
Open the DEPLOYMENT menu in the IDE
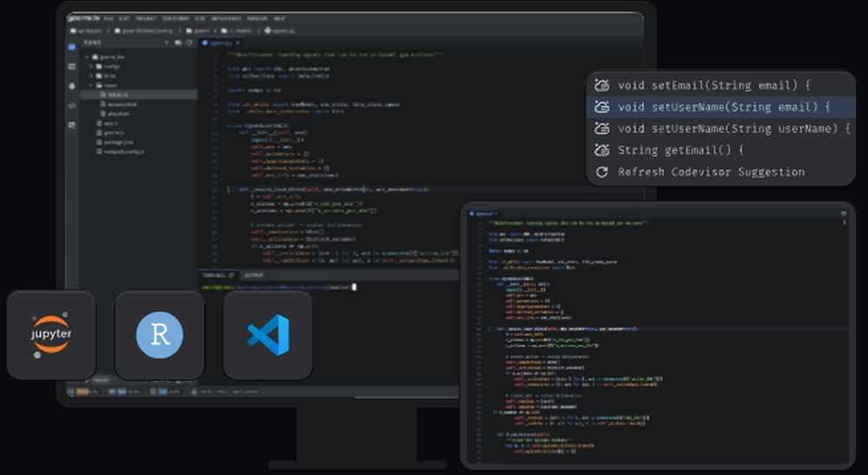(226, 18)
